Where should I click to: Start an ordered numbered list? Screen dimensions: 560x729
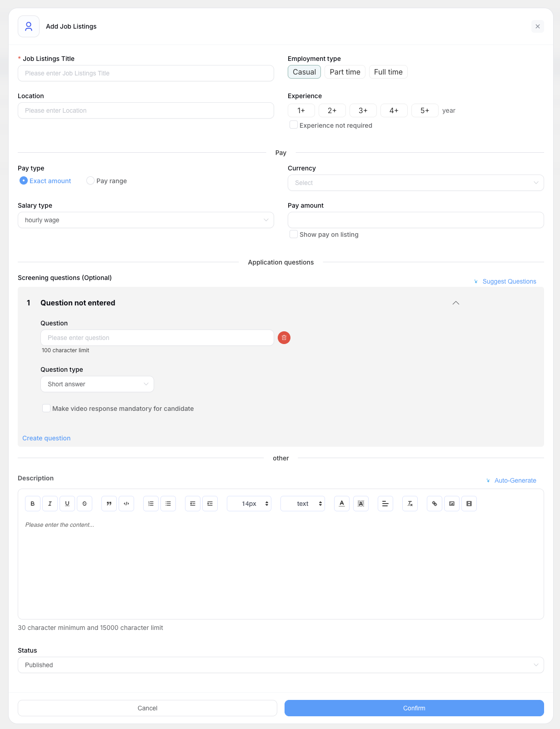click(x=151, y=504)
